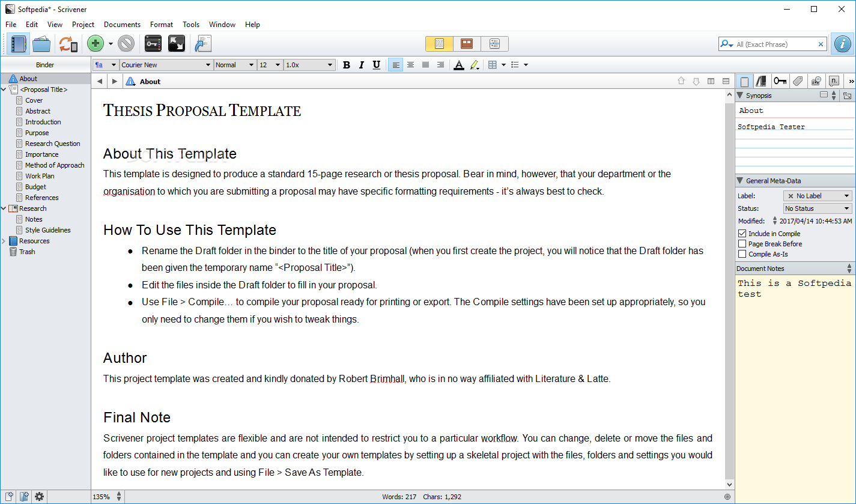Click the Sync with mobile devices icon
Viewport: 856px width, 504px height.
(68, 44)
